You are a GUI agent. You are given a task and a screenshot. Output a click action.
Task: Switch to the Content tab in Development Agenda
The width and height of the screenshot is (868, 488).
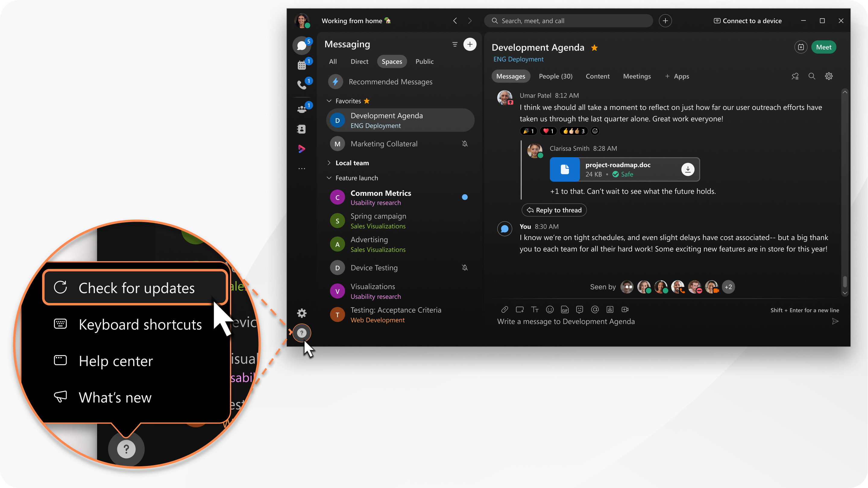[597, 76]
